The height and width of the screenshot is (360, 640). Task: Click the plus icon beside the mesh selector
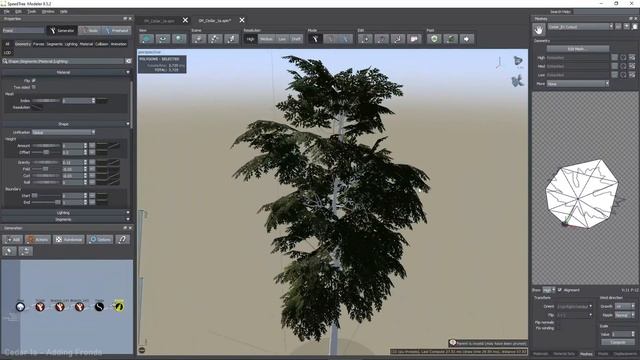coord(627,27)
